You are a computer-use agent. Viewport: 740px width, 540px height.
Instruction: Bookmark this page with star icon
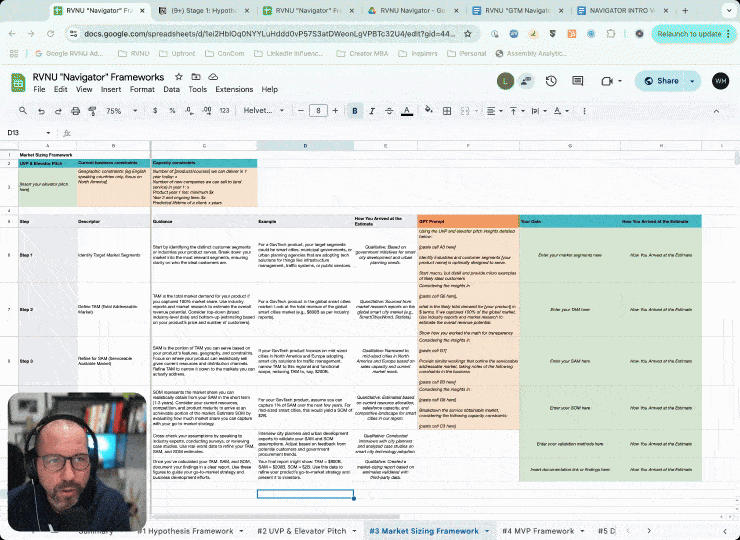click(x=468, y=34)
